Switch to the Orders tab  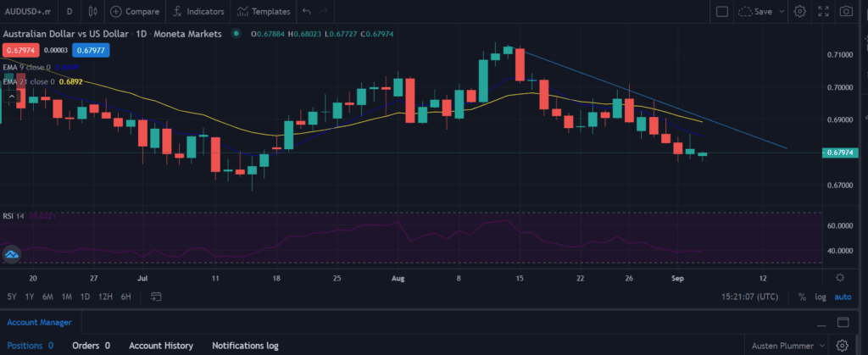pyautogui.click(x=92, y=346)
